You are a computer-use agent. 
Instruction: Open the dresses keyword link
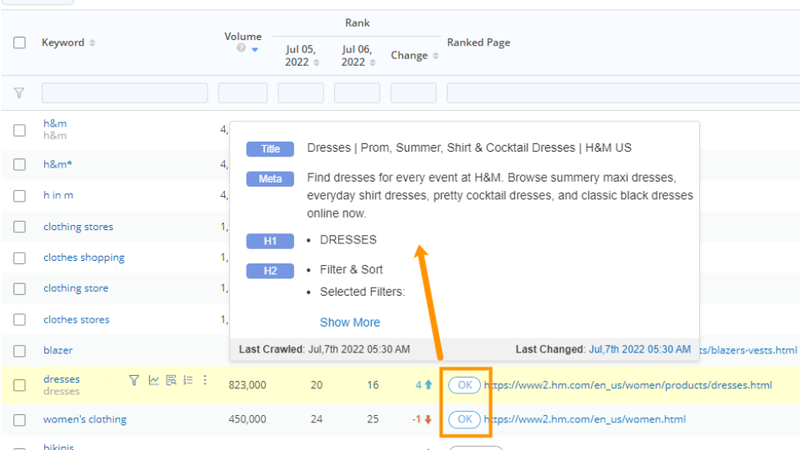tap(61, 379)
